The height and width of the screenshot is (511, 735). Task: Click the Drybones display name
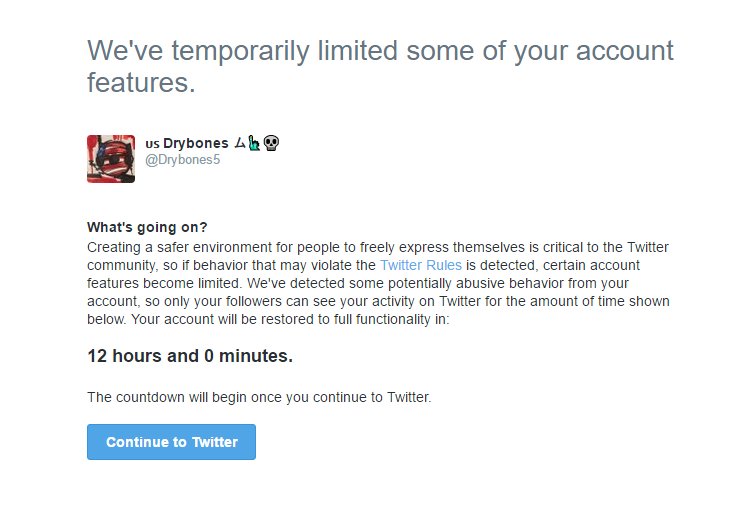[x=195, y=144]
